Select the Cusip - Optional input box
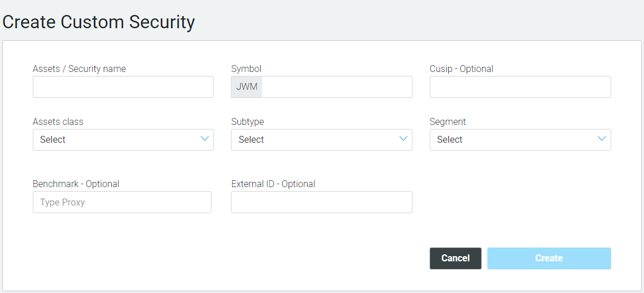The image size is (644, 293). click(520, 87)
